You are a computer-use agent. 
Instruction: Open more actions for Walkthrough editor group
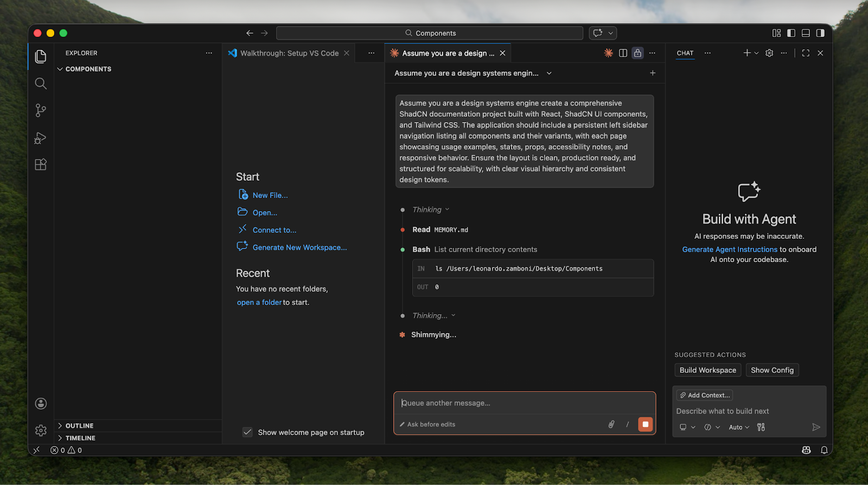pos(371,53)
